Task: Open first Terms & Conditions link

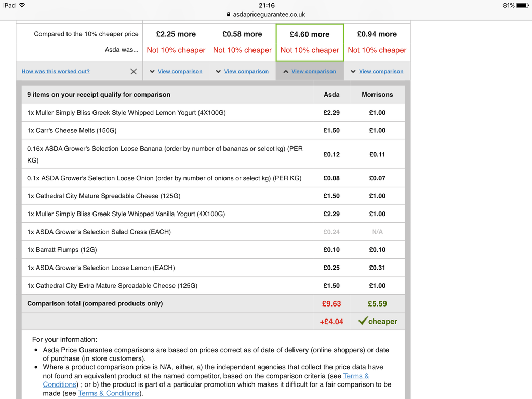Action: (x=356, y=376)
